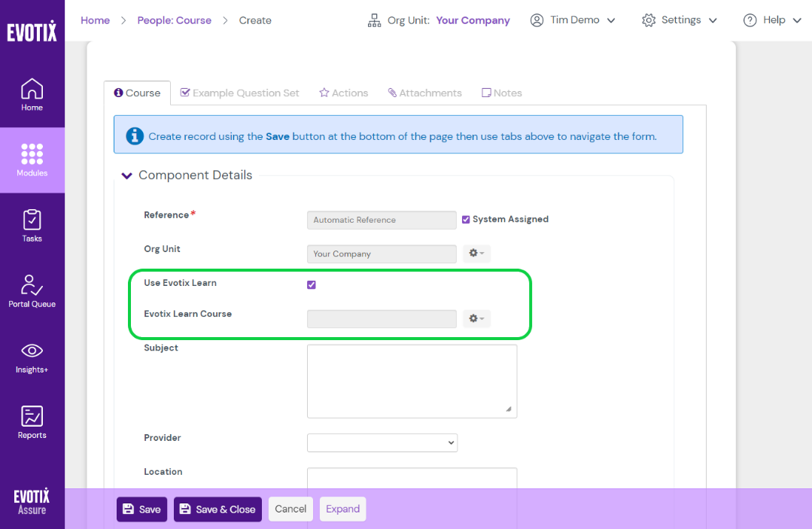Open the Attachments tab
812x529 pixels.
pos(424,92)
